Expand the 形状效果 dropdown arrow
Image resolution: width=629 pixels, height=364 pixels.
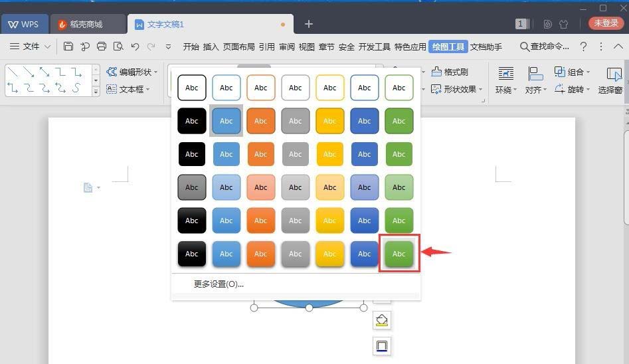481,89
